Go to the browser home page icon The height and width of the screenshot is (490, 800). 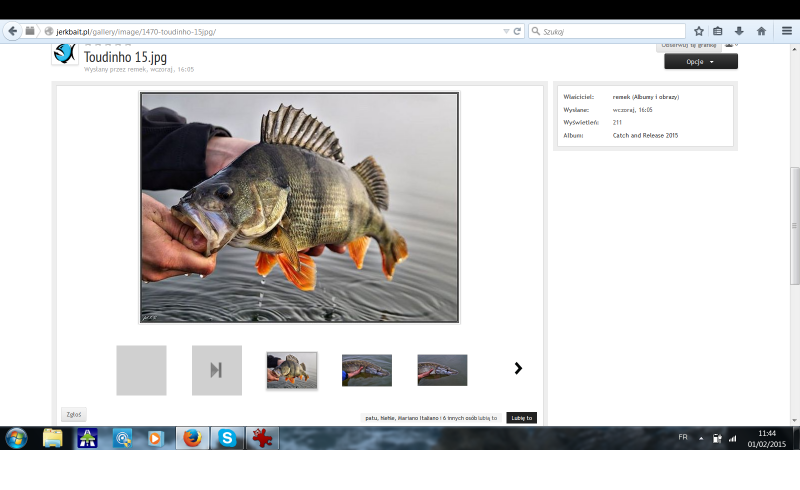tap(761, 31)
